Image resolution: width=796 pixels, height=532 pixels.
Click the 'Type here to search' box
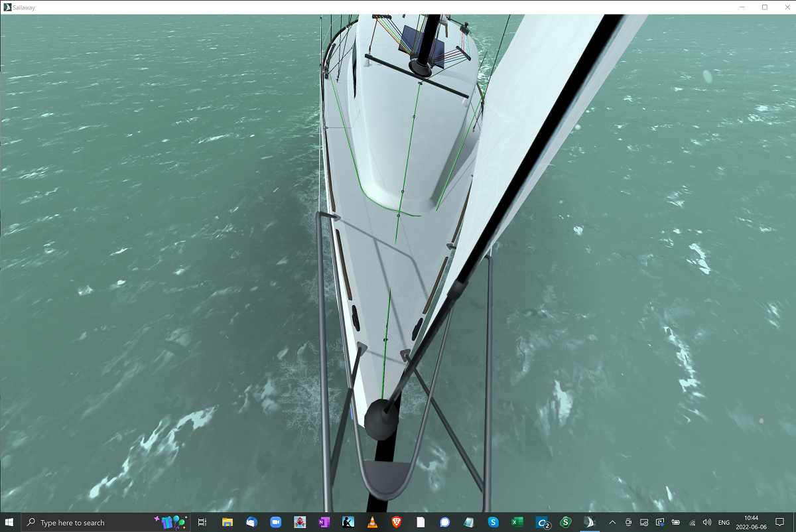[106, 522]
